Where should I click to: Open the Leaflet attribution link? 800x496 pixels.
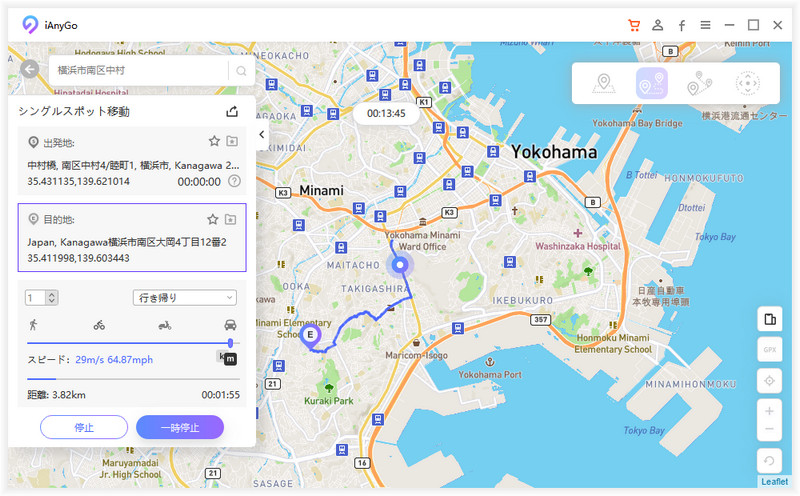[774, 481]
